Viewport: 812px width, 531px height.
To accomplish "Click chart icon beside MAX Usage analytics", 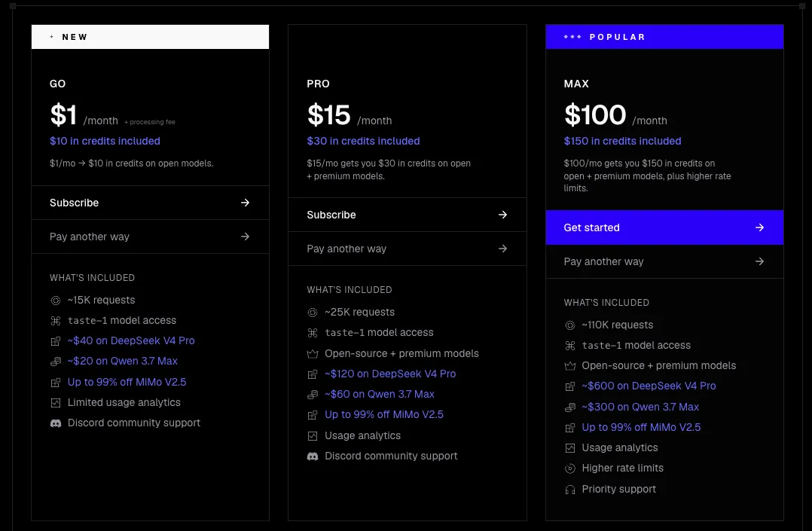I will pos(569,448).
